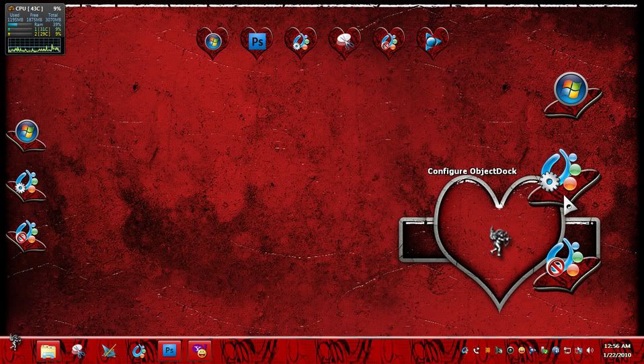Viewport: 644px width, 364px height.
Task: Open Yahoo Messenger on the taskbar
Action: coord(200,351)
